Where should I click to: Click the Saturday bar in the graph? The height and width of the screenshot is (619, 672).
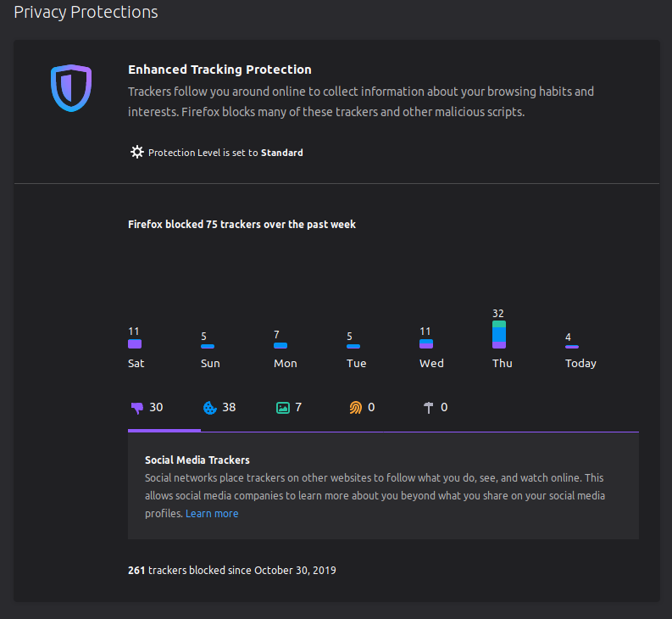[135, 343]
